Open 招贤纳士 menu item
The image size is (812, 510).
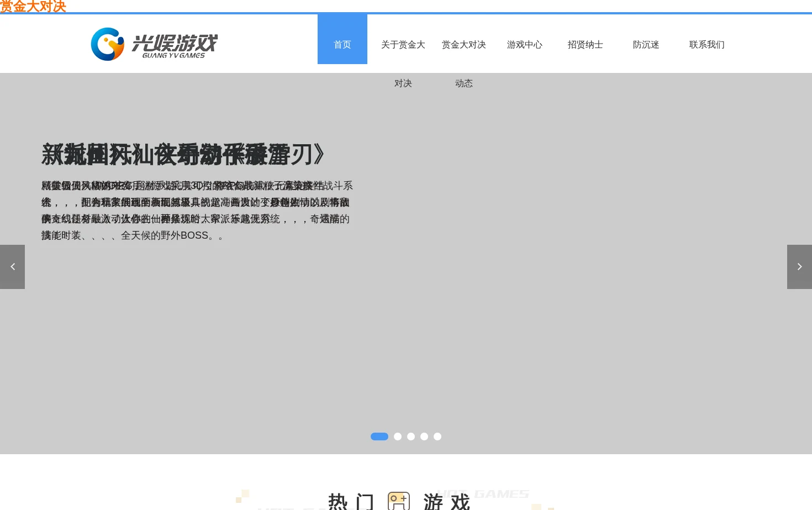(x=586, y=45)
